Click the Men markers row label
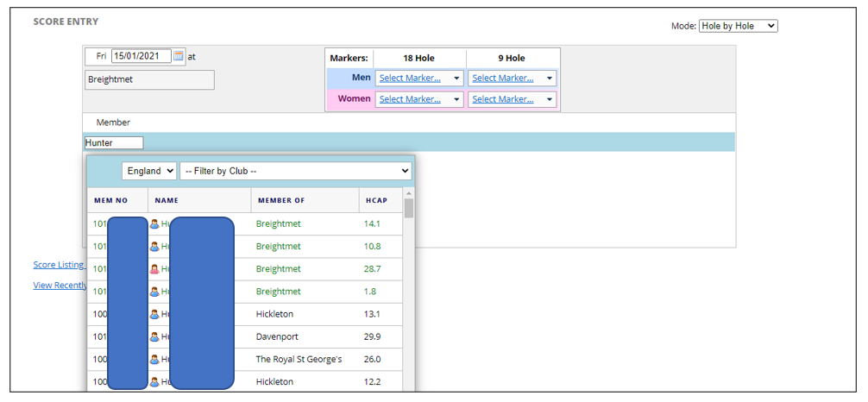The height and width of the screenshot is (402, 868). point(362,78)
